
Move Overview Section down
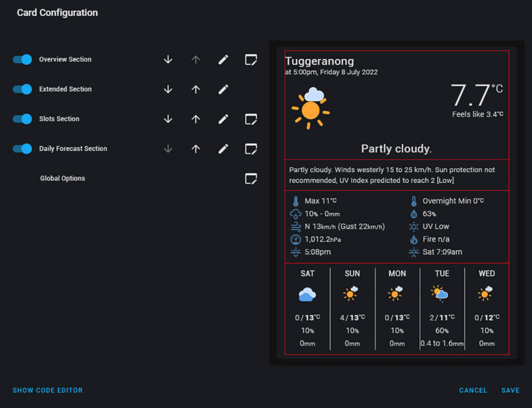click(168, 60)
